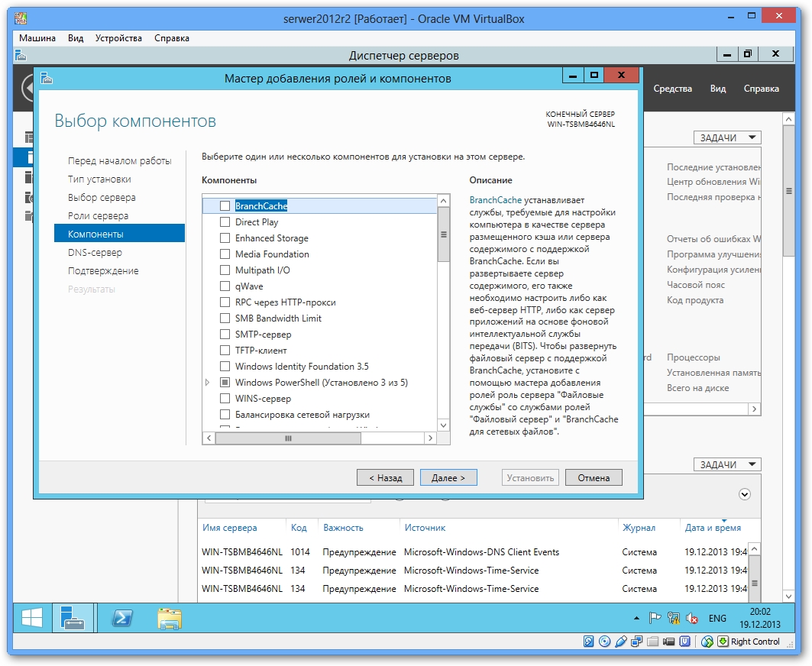The width and height of the screenshot is (812, 666).
Task: Click the components list horizontal scrollbar thumb
Action: point(288,438)
